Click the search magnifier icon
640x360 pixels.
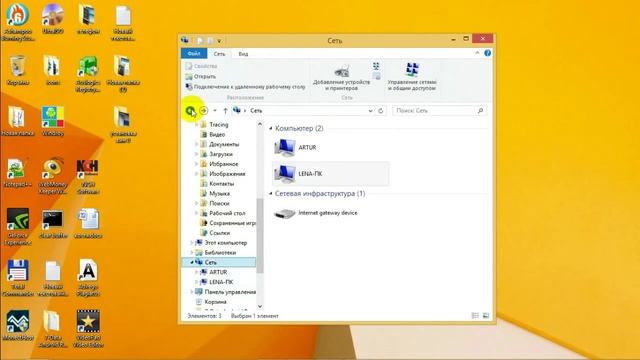480,111
